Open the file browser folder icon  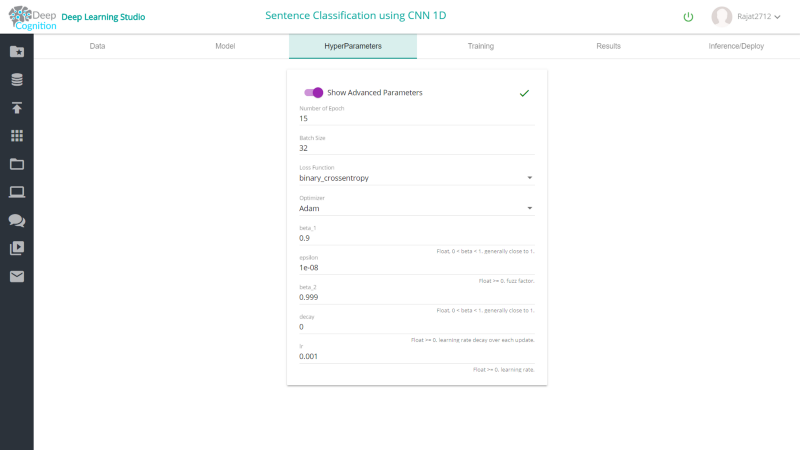pos(17,164)
